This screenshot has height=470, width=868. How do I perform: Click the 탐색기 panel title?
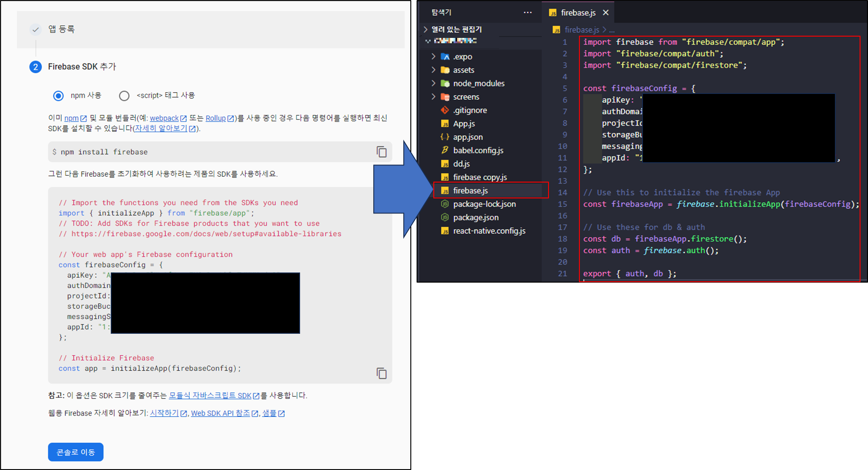(x=441, y=12)
